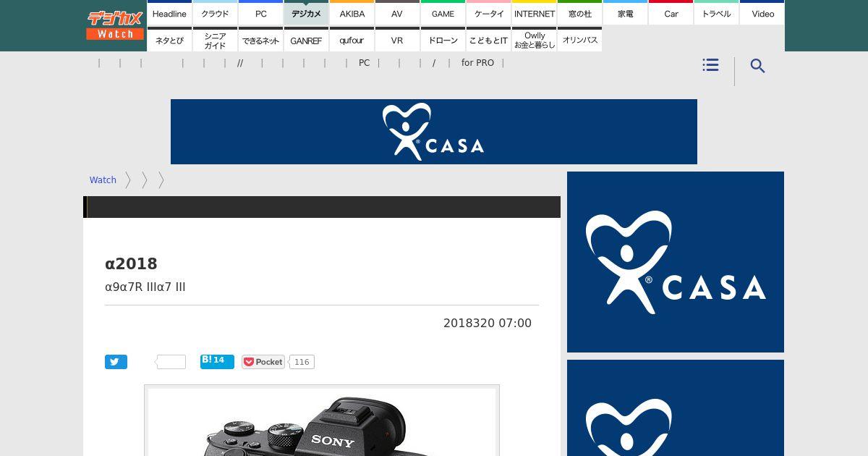The height and width of the screenshot is (456, 868).
Task: Go to the AKIBA tab
Action: point(352,13)
